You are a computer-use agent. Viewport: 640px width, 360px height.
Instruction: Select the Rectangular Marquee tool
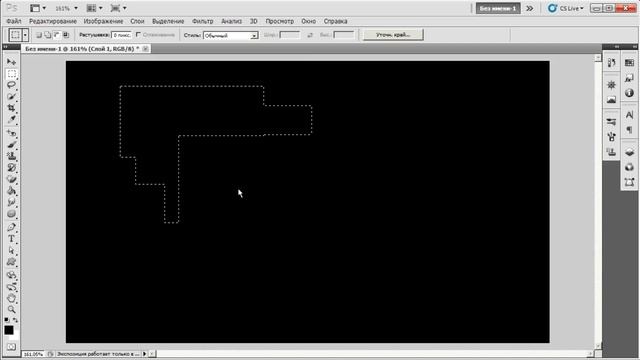point(11,74)
